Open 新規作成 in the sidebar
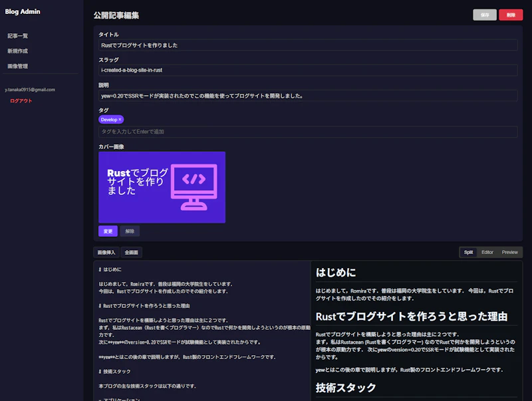 coord(18,51)
